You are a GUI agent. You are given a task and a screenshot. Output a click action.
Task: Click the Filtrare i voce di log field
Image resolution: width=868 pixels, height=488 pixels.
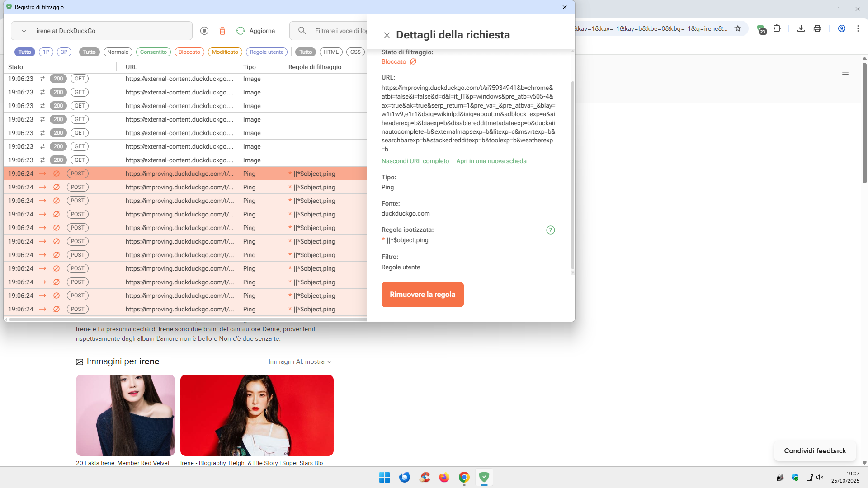[x=339, y=31]
